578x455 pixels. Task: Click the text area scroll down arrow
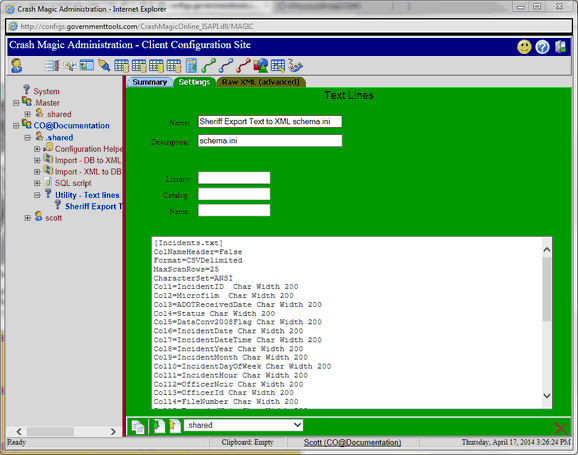tap(547, 396)
